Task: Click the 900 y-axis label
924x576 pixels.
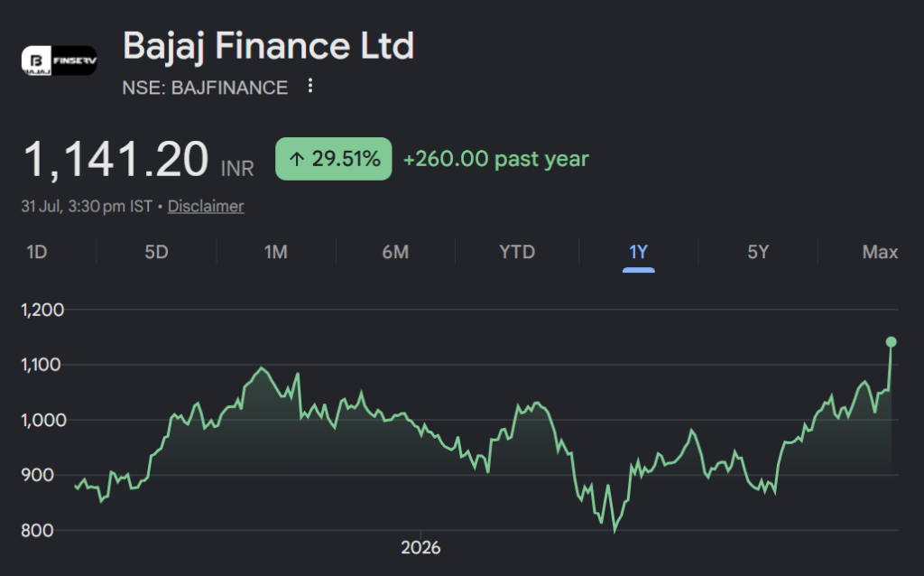Action: coord(38,475)
